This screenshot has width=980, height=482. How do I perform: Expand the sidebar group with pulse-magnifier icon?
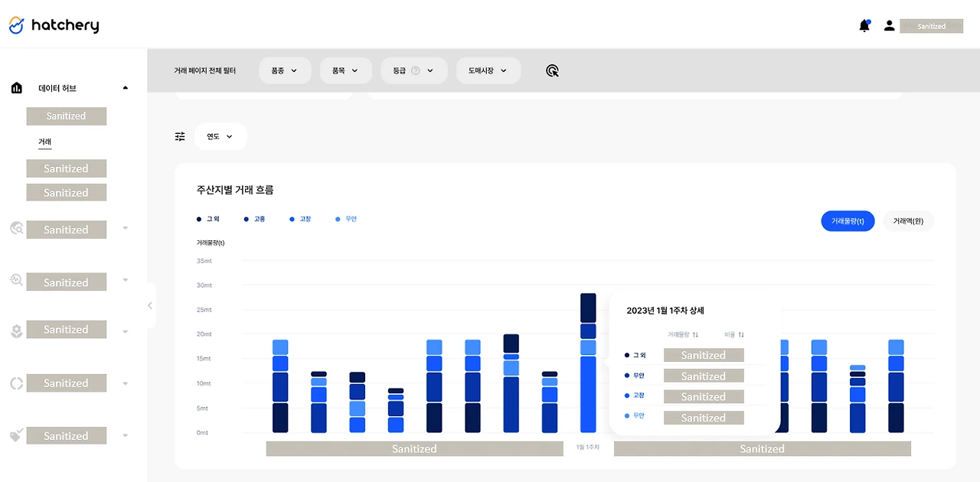pyautogui.click(x=126, y=280)
